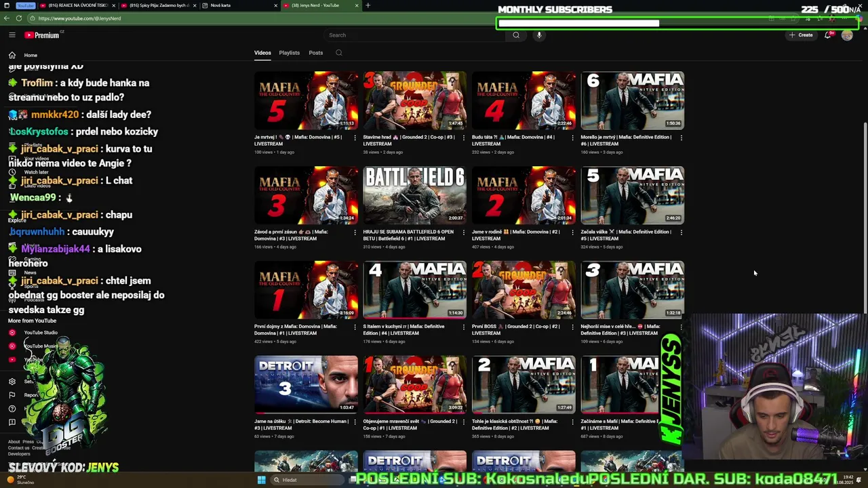The height and width of the screenshot is (488, 868).
Task: Open the notifications bell
Action: [x=828, y=35]
